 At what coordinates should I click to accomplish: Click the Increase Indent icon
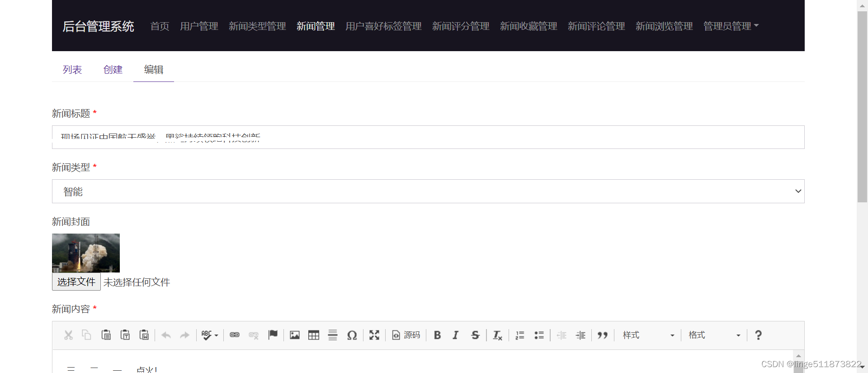coord(580,335)
